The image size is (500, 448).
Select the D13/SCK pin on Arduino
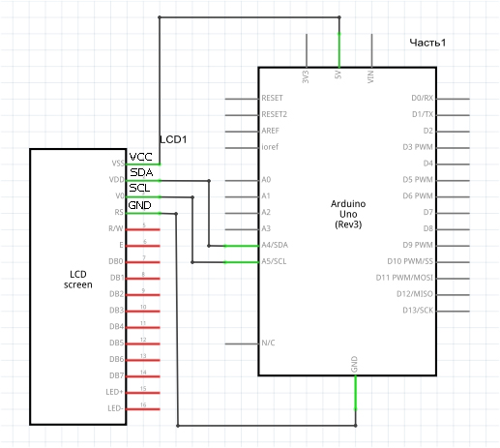click(453, 311)
